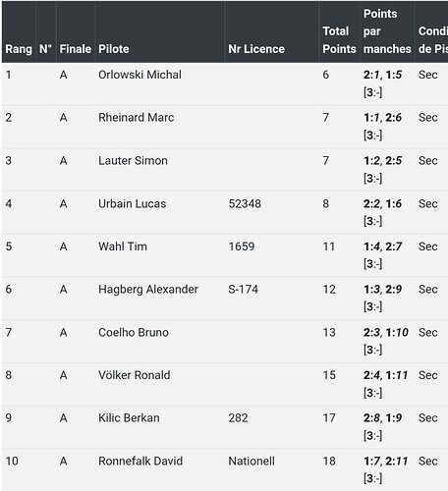The height and width of the screenshot is (491, 448).
Task: Click Hagberg Alexander's licence S-174
Action: point(244,290)
